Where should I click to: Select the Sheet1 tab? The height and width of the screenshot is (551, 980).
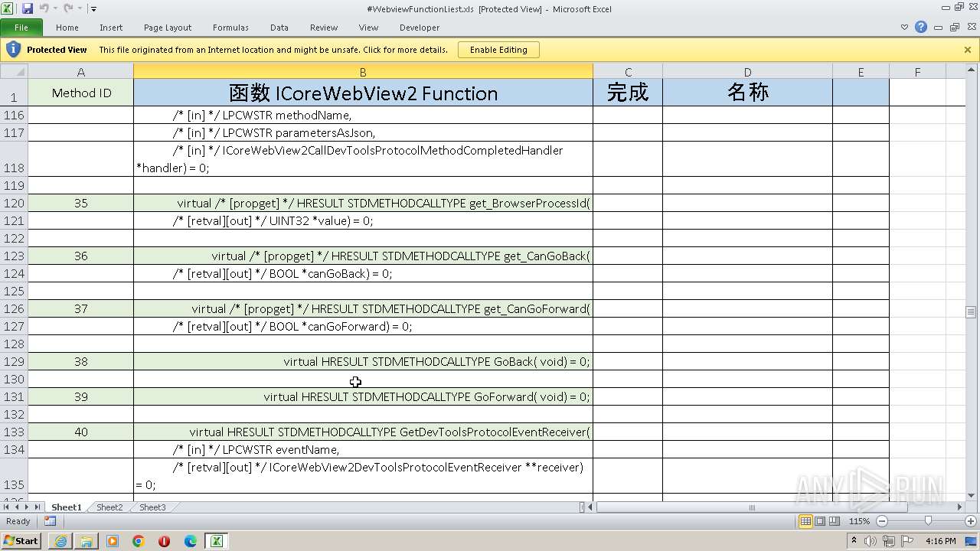coord(66,507)
